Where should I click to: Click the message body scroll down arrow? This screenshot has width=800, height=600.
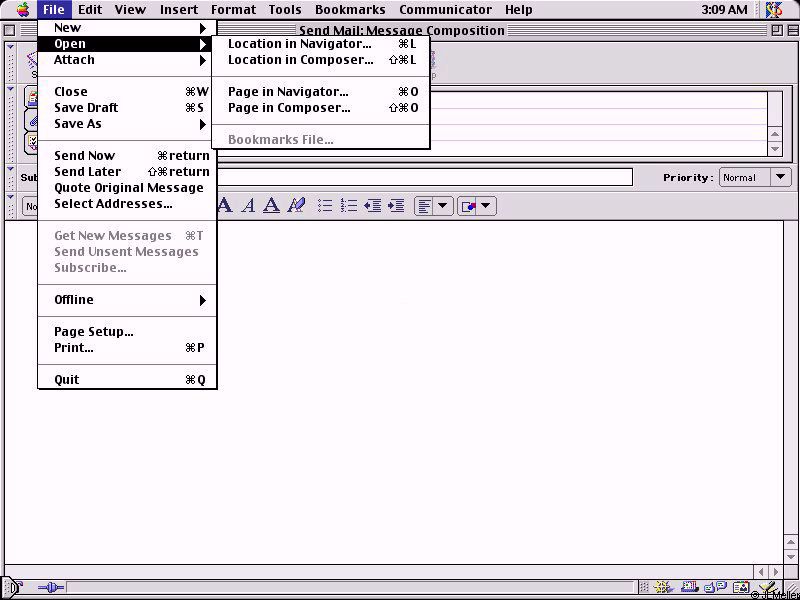pyautogui.click(x=790, y=556)
